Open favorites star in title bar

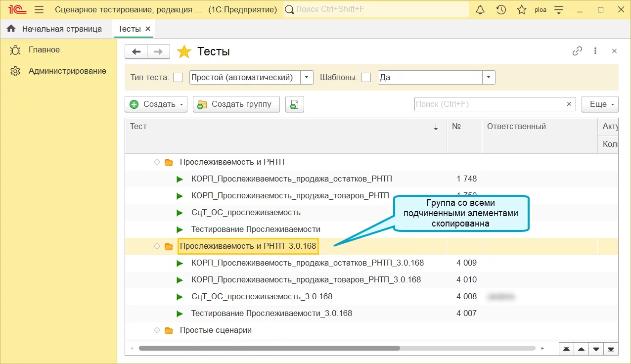coord(521,10)
